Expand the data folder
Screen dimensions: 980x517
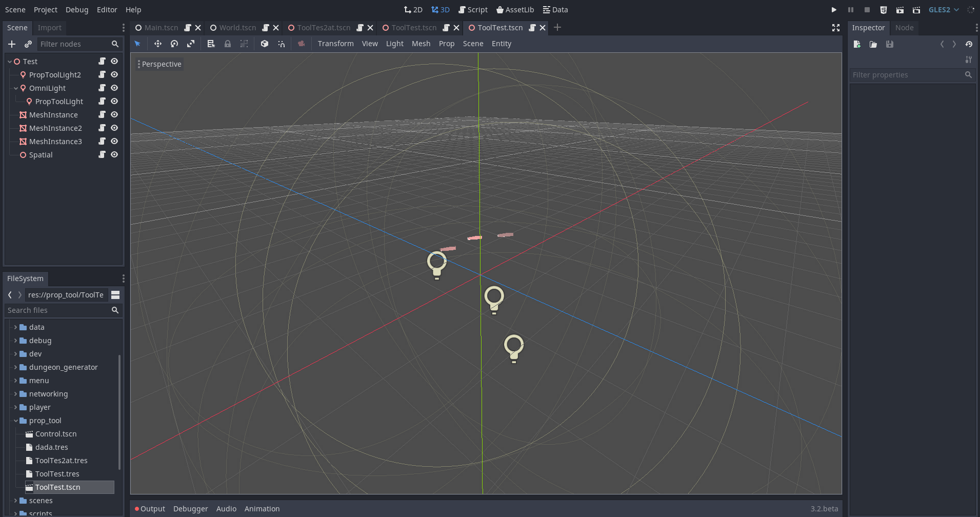(15, 327)
